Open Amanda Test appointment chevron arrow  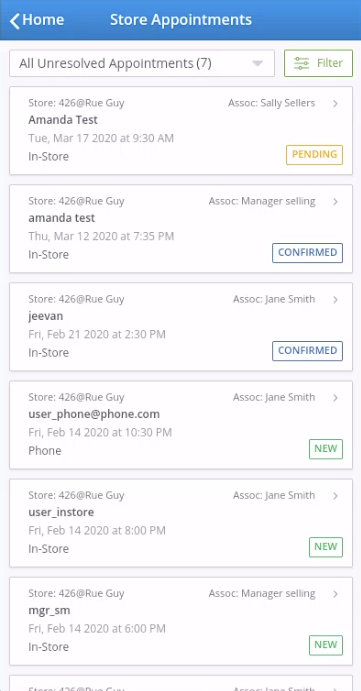point(335,104)
